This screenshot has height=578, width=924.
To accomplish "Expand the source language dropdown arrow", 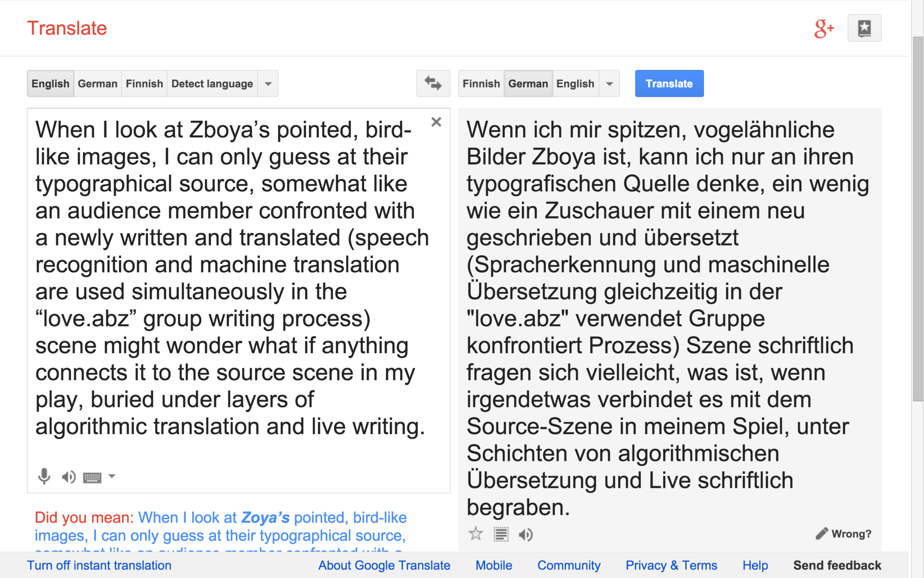I will point(268,84).
